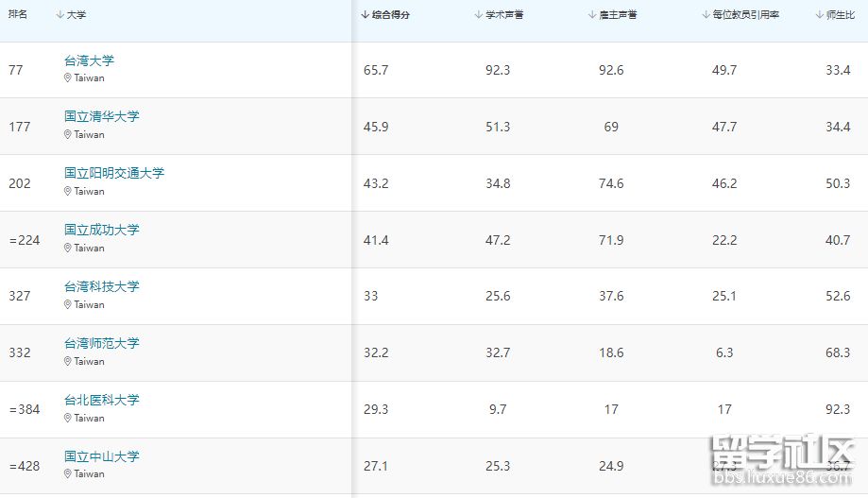Open 国立清华大学 university link
The height and width of the screenshot is (498, 868).
coord(102,116)
